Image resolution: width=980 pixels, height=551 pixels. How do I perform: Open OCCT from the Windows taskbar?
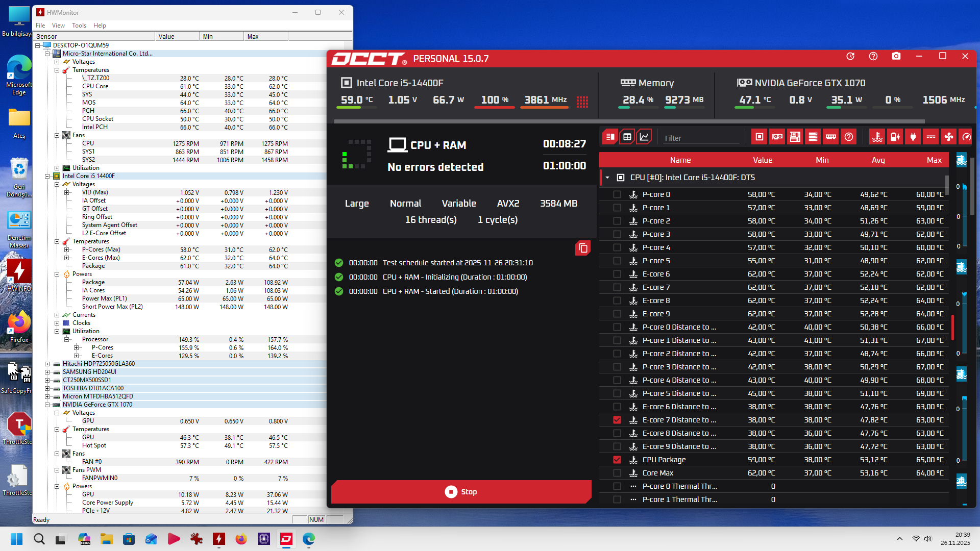click(286, 539)
